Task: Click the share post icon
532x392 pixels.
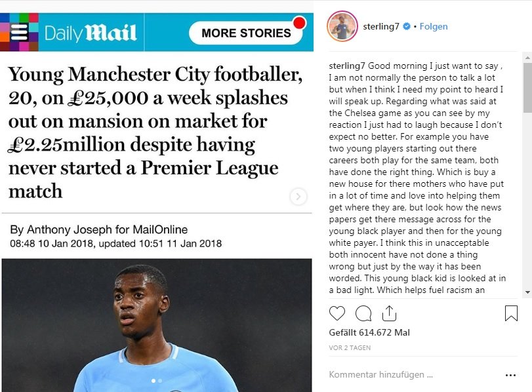Action: (388, 313)
